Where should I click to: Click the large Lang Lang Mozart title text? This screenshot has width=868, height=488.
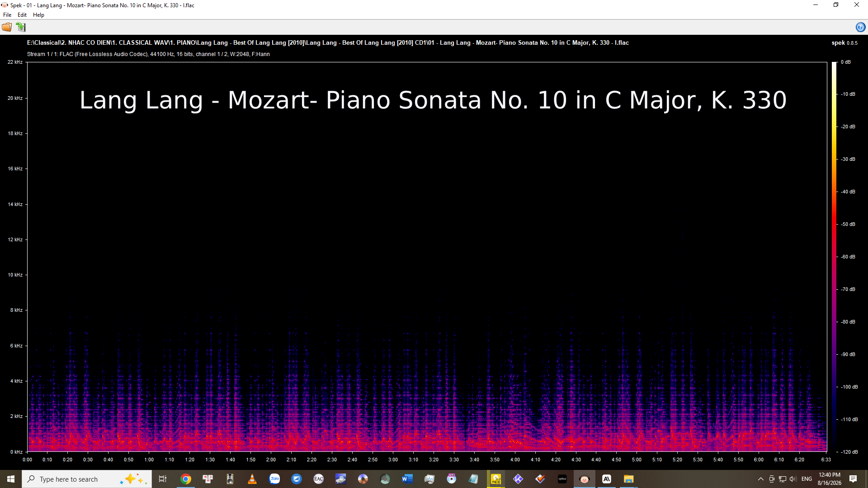point(433,100)
